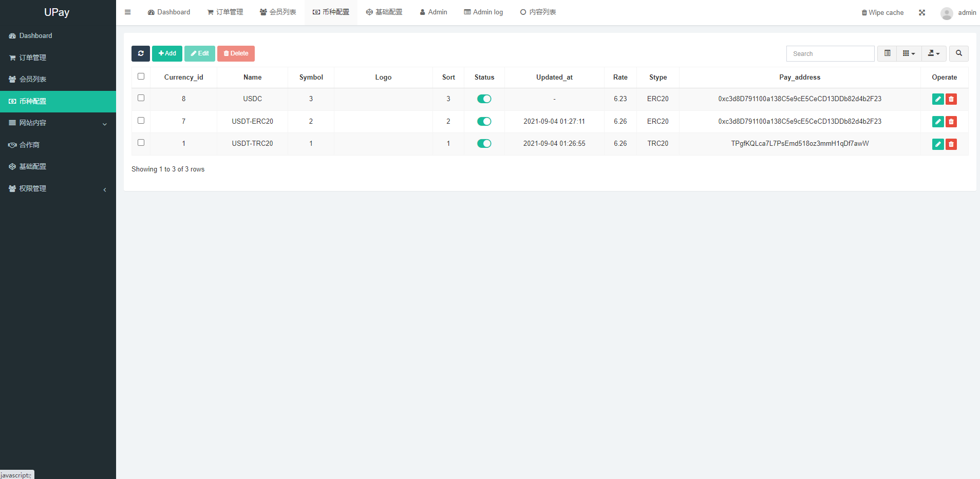Select 币种配置 in the sidebar
The image size is (980, 479).
(x=58, y=101)
